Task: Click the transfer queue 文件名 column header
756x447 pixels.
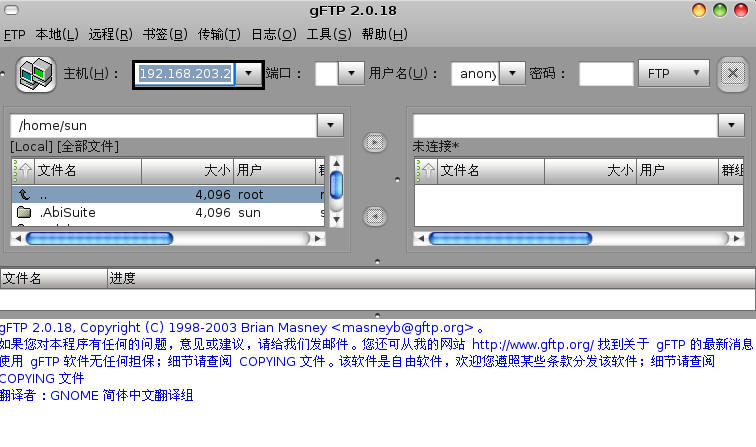Action: [54, 278]
